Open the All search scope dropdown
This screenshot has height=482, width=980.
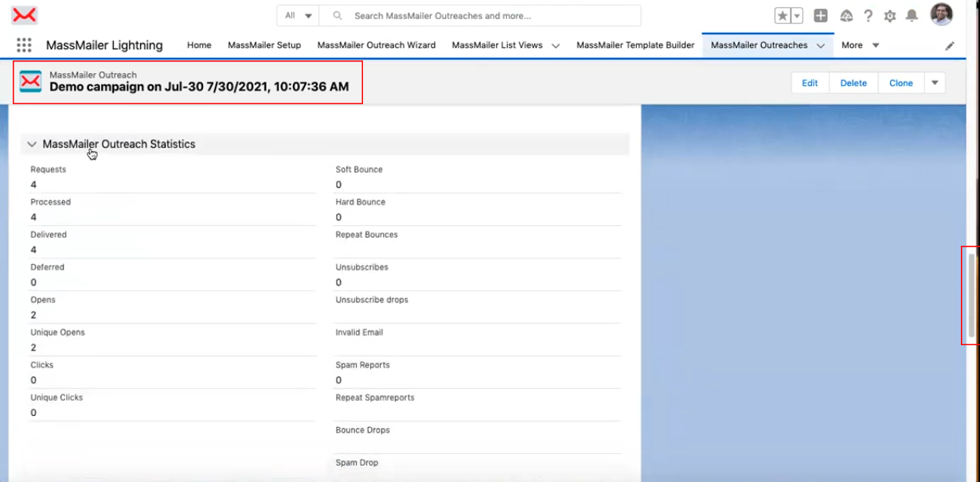click(x=298, y=16)
